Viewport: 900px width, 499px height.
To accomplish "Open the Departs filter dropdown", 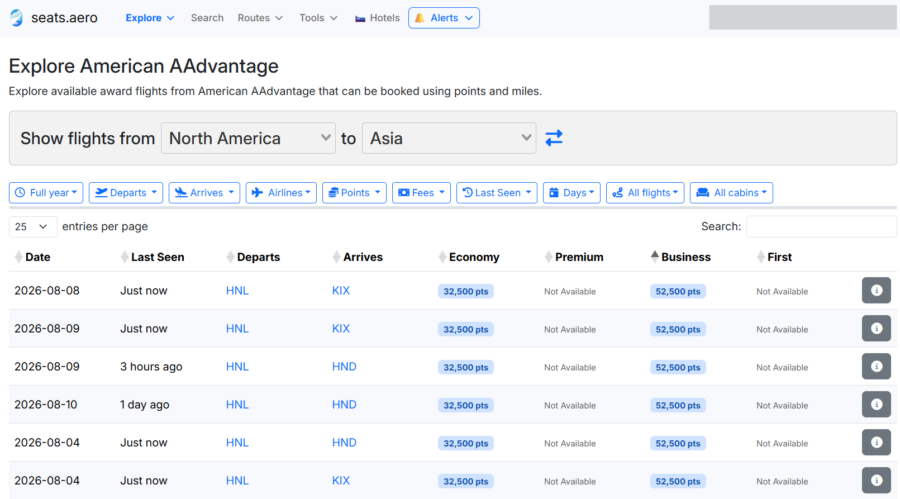I will pos(126,193).
